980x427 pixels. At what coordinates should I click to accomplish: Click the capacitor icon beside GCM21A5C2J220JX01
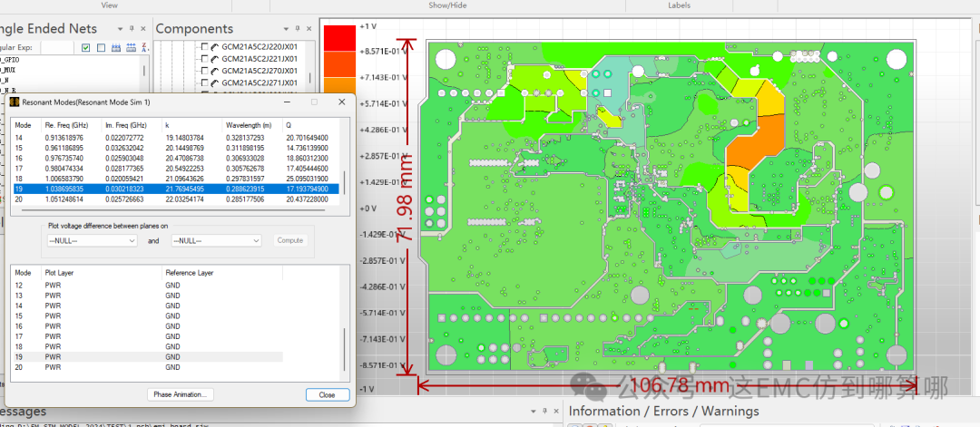coord(214,46)
